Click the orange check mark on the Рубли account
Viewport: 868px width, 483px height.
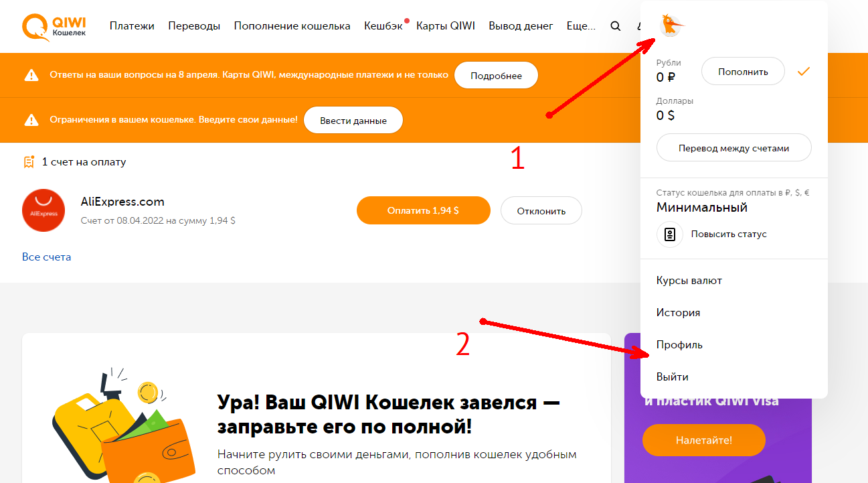804,71
